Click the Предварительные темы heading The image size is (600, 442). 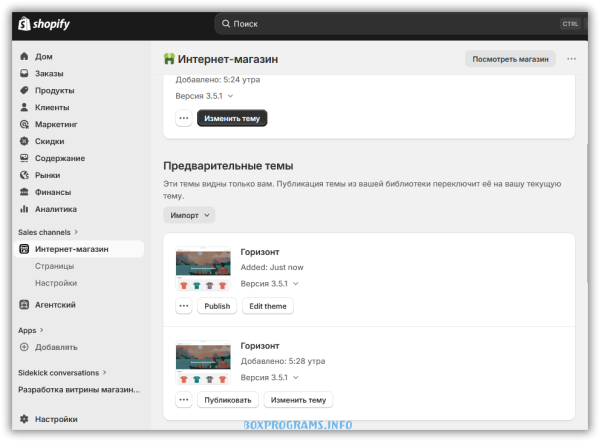point(228,166)
